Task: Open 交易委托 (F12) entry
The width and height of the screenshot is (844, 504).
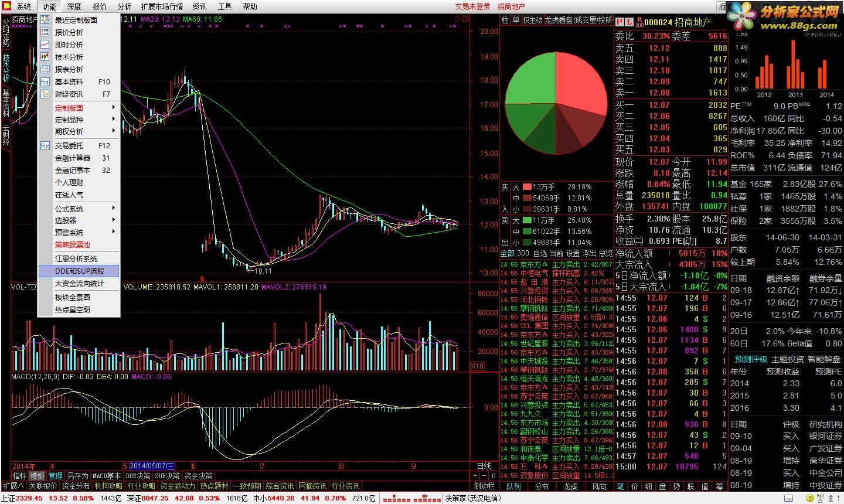Action: pos(79,145)
